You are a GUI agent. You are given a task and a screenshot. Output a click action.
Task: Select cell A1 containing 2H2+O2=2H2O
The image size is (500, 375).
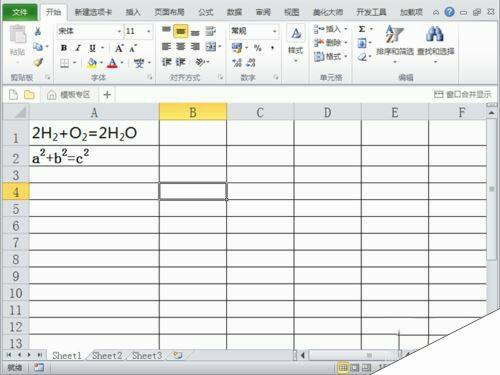click(94, 133)
